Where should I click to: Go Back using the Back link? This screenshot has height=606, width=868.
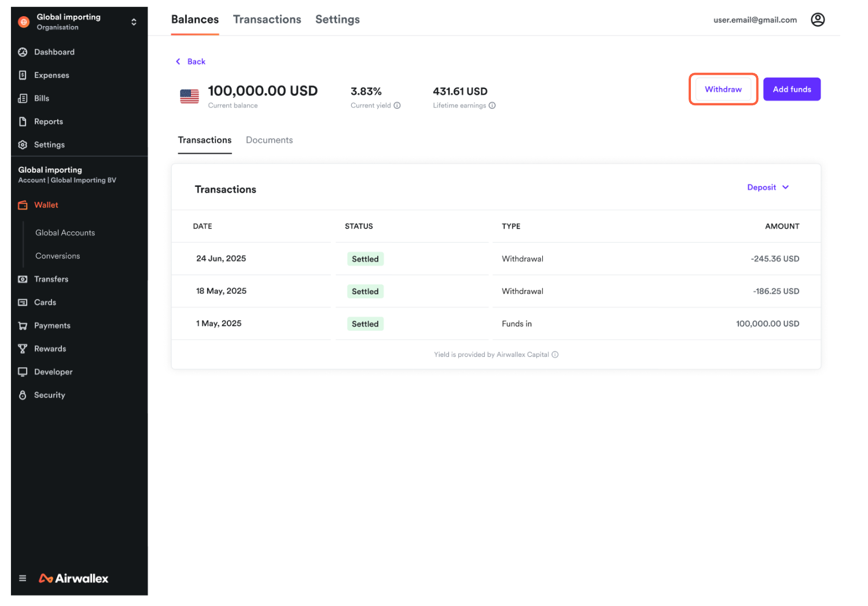tap(191, 61)
